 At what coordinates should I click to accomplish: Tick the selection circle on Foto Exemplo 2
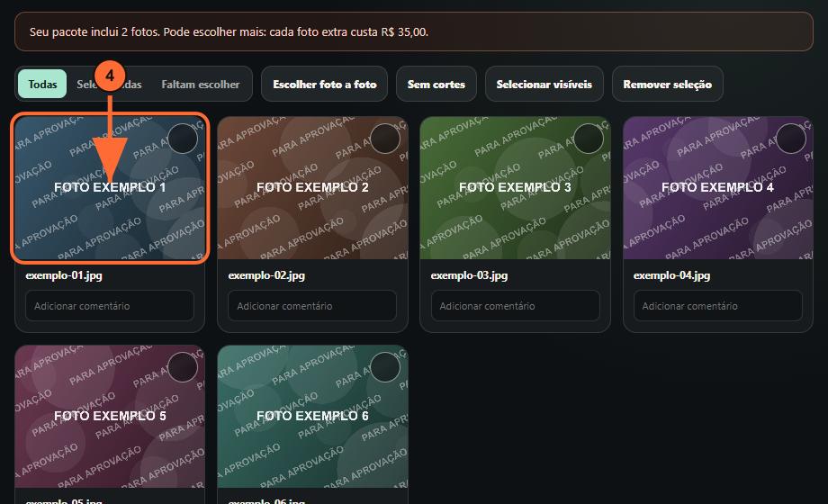point(385,139)
